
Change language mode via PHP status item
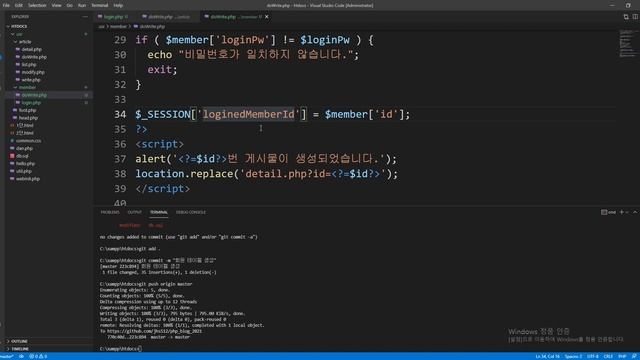622,356
